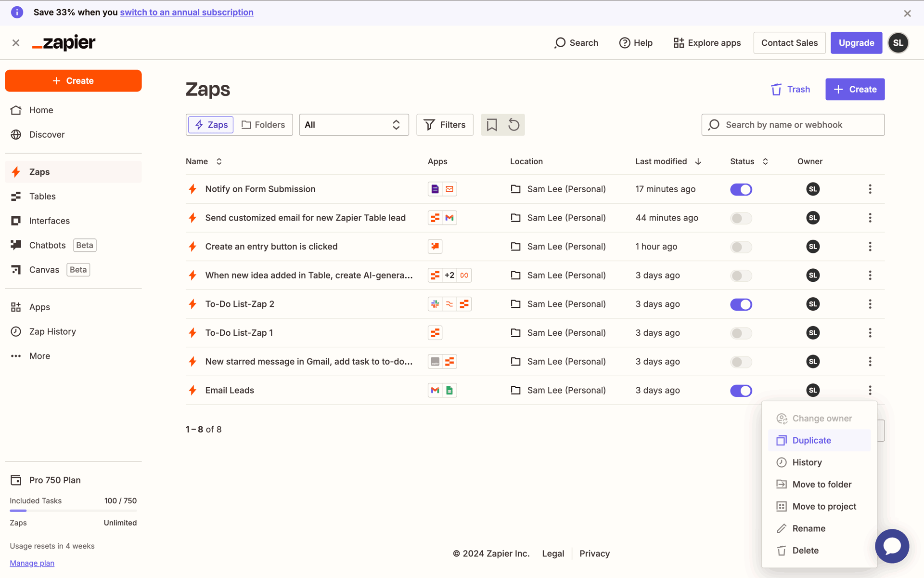Select Move to project in menu
Viewport: 924px width, 578px height.
tap(819, 506)
